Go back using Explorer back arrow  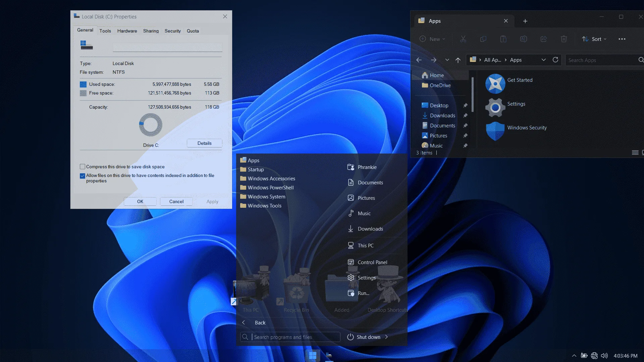[x=419, y=60]
